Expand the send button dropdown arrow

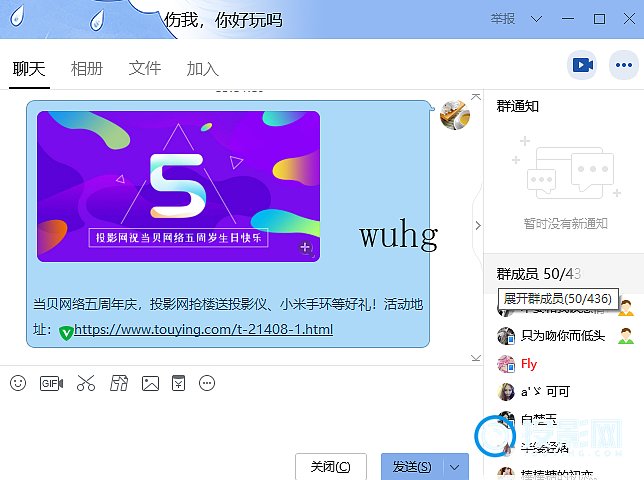pos(456,467)
